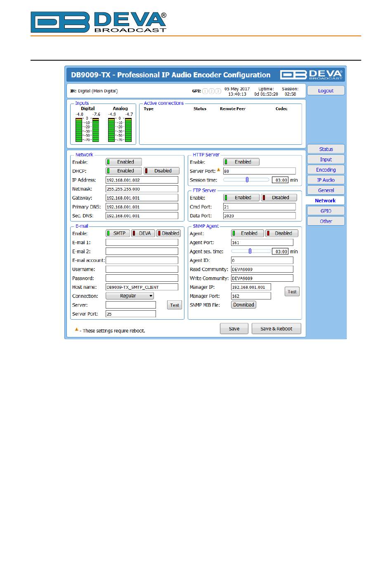Open the Status tab

326,149
